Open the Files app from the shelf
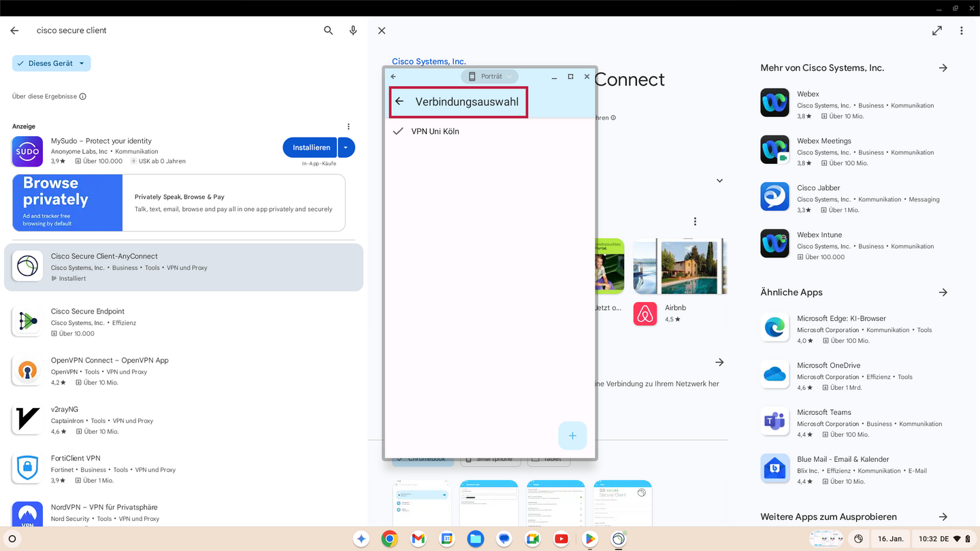This screenshot has height=551, width=980. pyautogui.click(x=475, y=539)
